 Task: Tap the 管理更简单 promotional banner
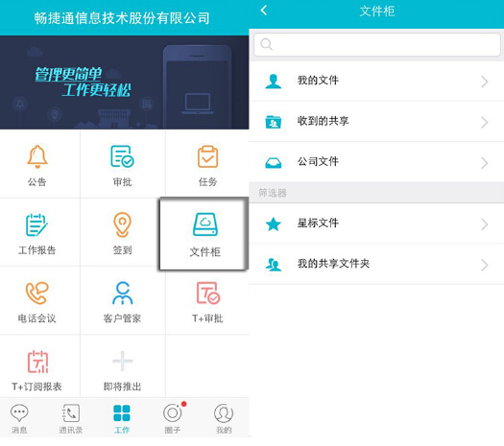click(x=125, y=82)
